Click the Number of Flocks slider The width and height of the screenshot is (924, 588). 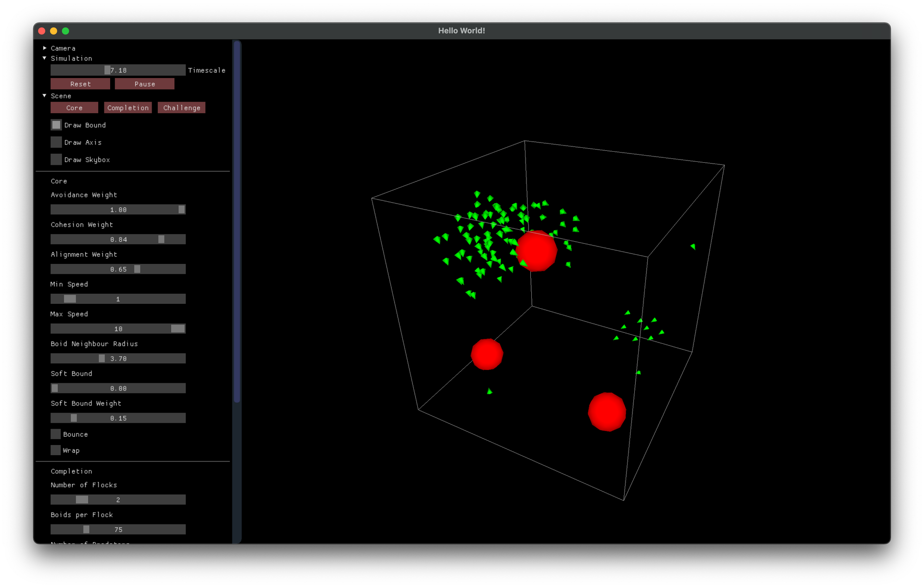tap(118, 500)
